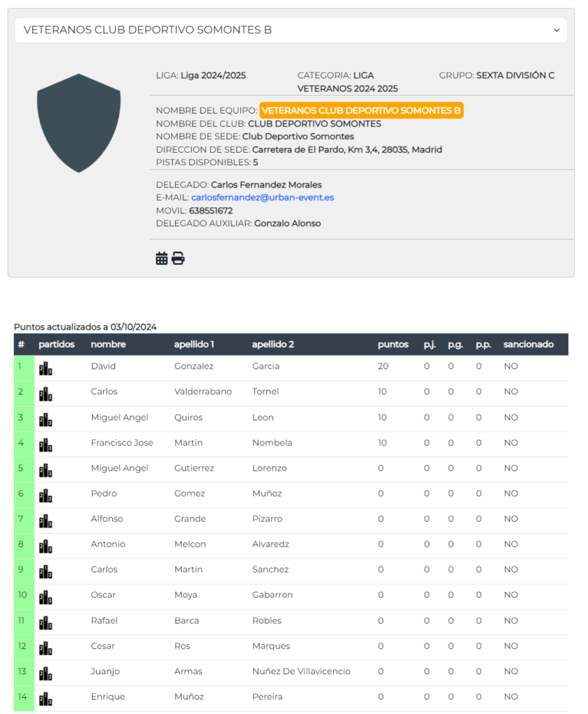Screen dimensions: 588x714
Task: Open the Veteranos Club Deportivo Somontes B combo box
Action: 291,30
